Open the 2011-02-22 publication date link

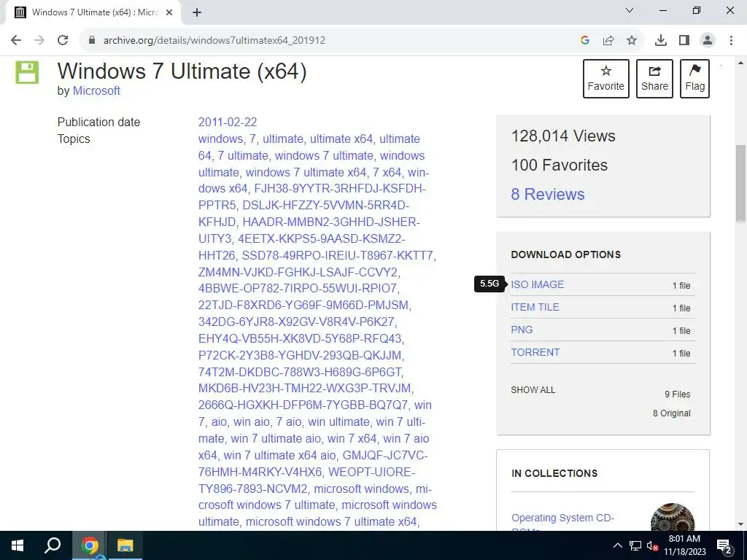coord(228,122)
